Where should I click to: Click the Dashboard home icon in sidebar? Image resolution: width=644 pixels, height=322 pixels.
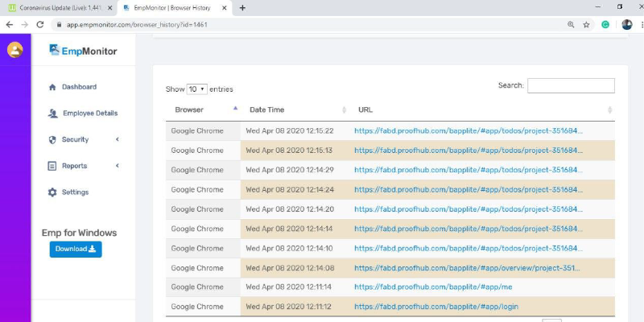tap(52, 87)
